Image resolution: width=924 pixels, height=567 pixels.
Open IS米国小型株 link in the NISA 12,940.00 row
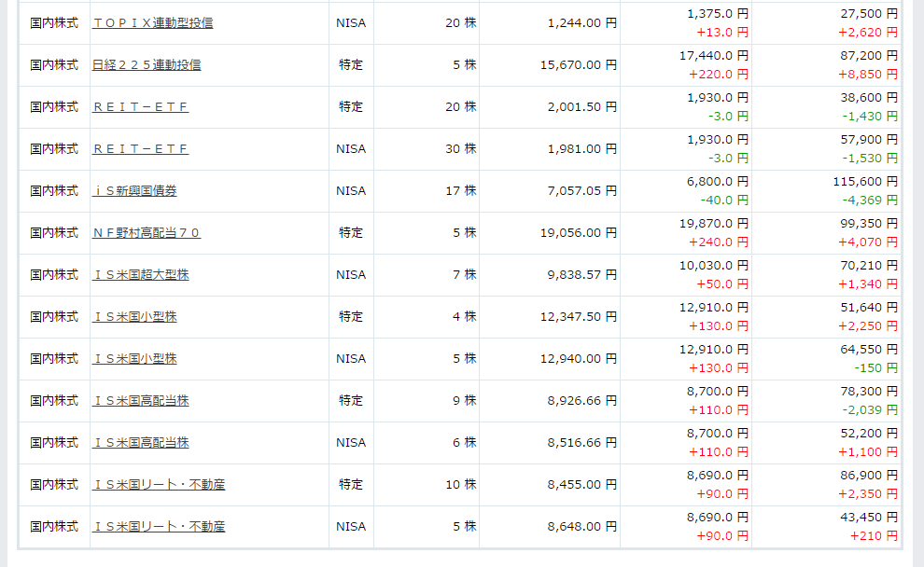pos(134,358)
